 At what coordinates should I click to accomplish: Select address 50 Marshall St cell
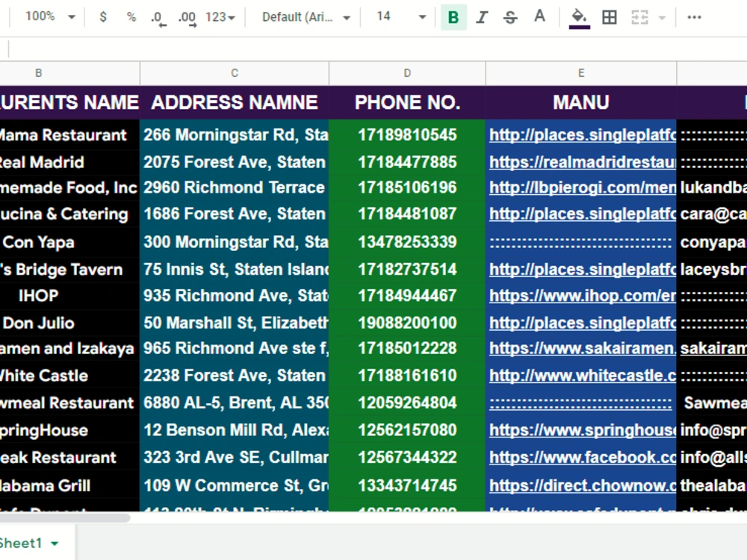pos(235,323)
